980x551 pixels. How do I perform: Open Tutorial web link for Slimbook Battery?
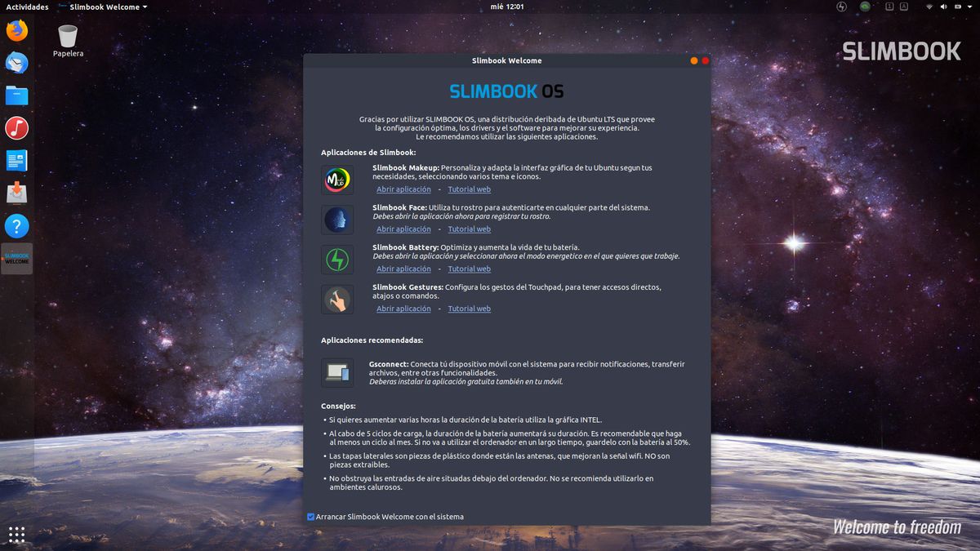coord(469,269)
